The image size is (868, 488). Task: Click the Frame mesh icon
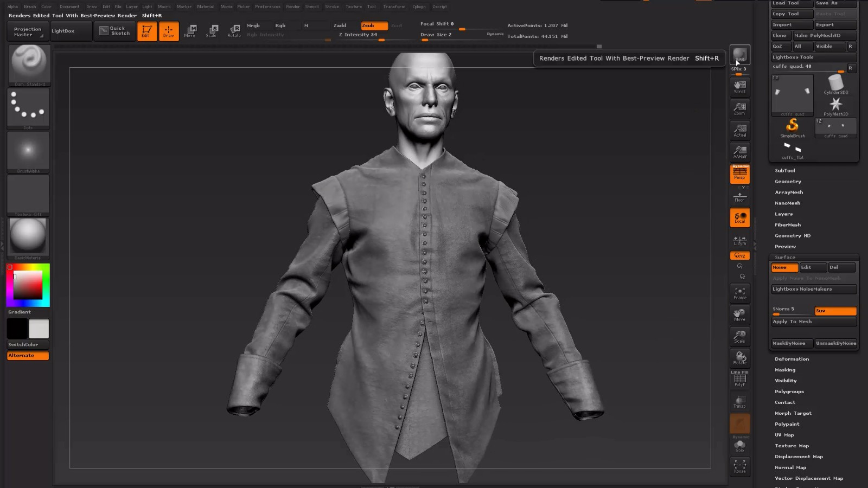click(x=739, y=293)
